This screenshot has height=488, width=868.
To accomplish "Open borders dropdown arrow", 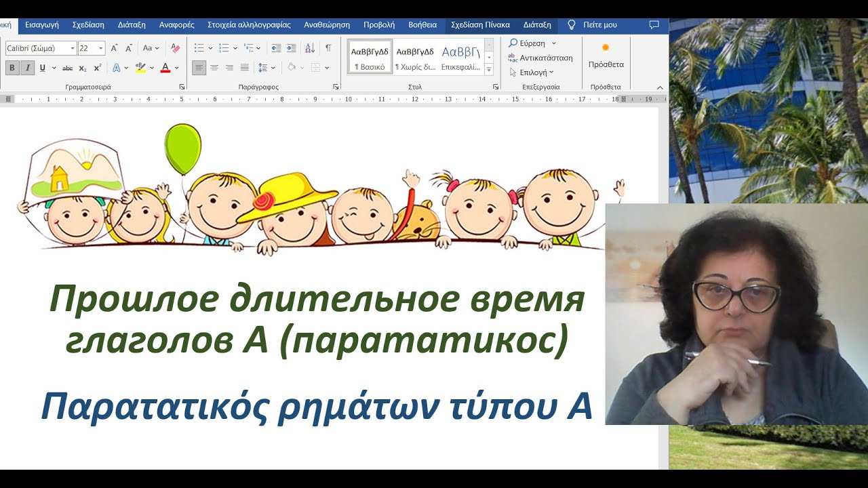I will tap(326, 68).
